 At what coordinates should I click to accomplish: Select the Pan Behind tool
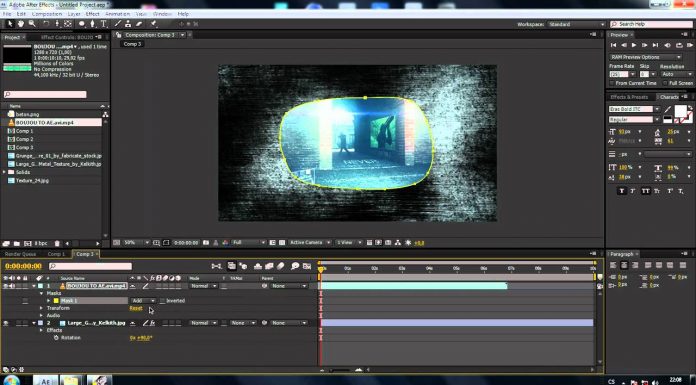point(67,24)
